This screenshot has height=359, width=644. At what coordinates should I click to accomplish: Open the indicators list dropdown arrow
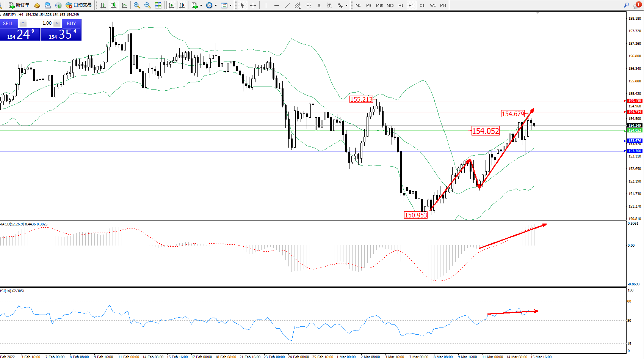point(201,6)
